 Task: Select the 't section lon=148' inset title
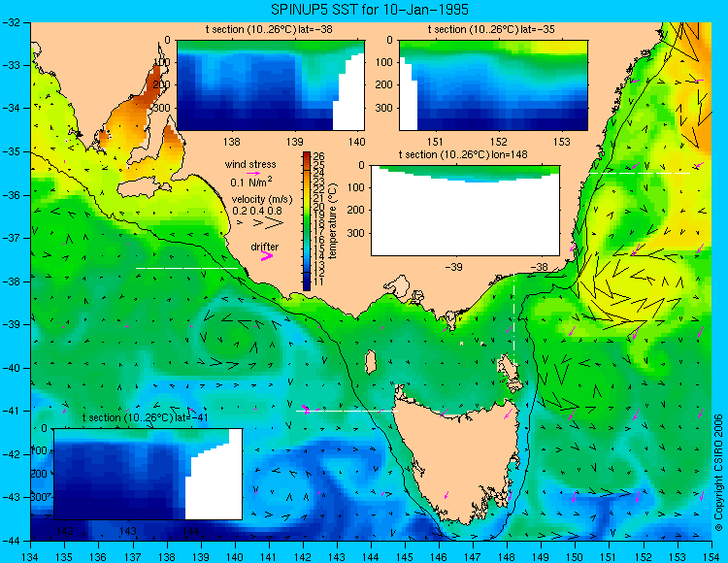pos(463,154)
